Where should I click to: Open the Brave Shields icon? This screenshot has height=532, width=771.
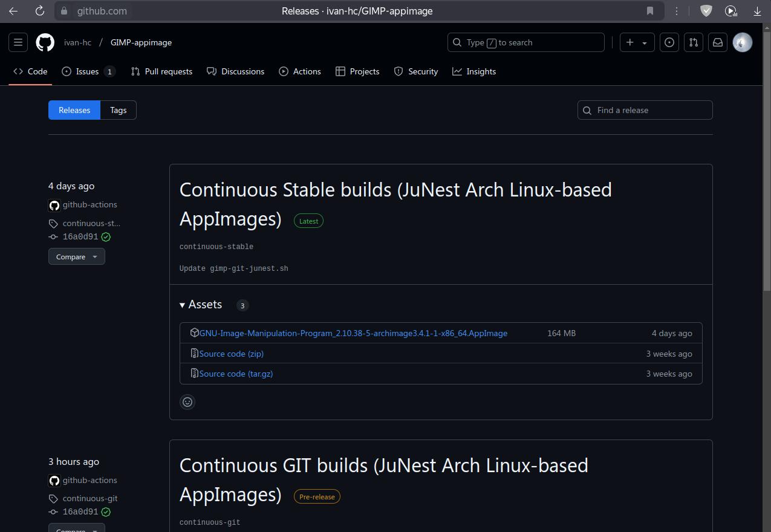click(x=706, y=11)
